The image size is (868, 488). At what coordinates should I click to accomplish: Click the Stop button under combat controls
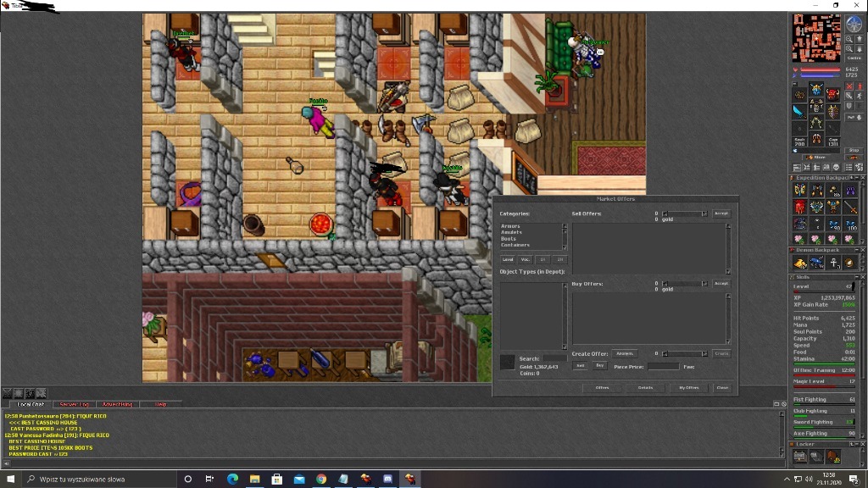854,151
